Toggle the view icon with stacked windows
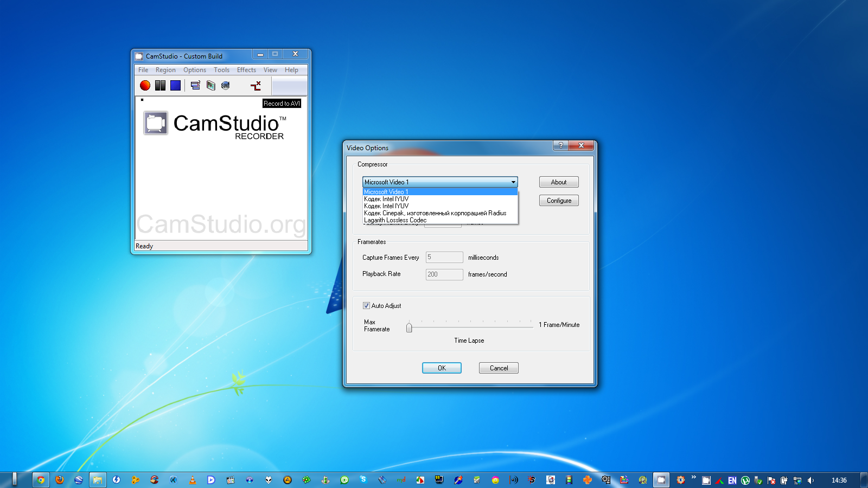The height and width of the screenshot is (488, 868). click(195, 86)
